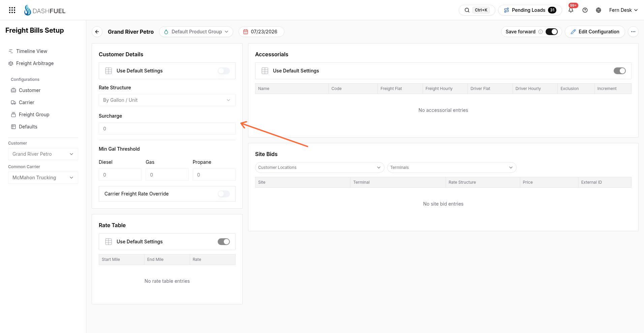
Task: Toggle the Save forward switch
Action: [x=552, y=32]
